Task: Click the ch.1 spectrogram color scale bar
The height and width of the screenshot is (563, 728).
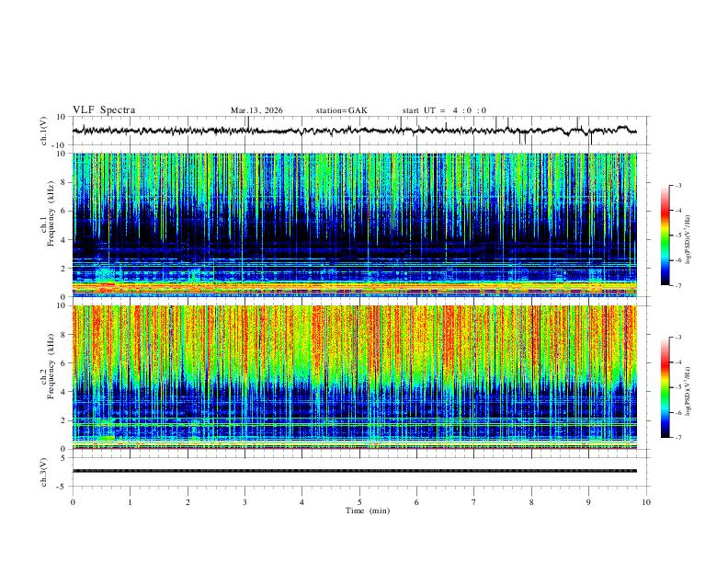Action: point(665,235)
